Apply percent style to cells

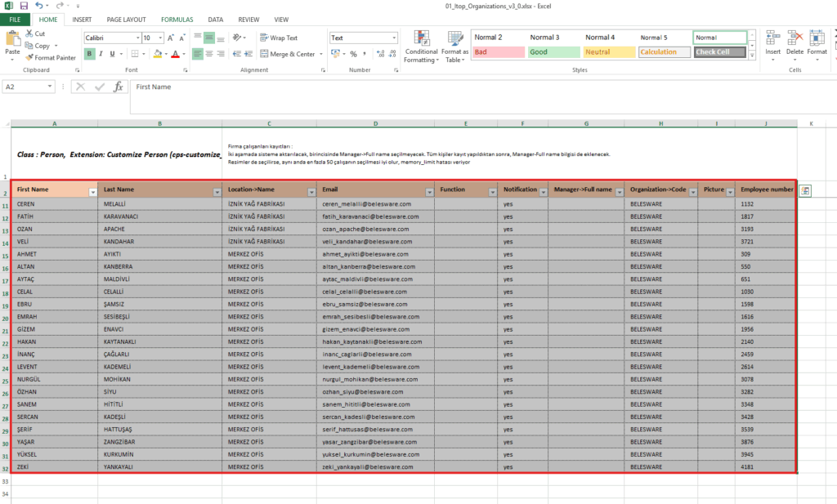[x=353, y=54]
